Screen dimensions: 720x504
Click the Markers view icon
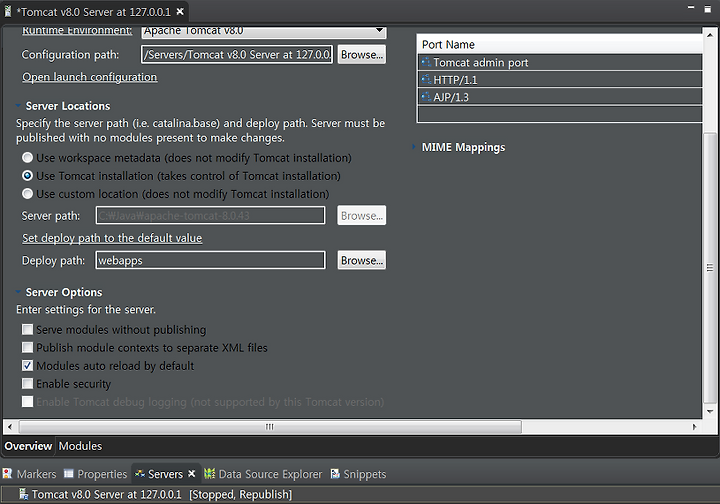click(7, 473)
